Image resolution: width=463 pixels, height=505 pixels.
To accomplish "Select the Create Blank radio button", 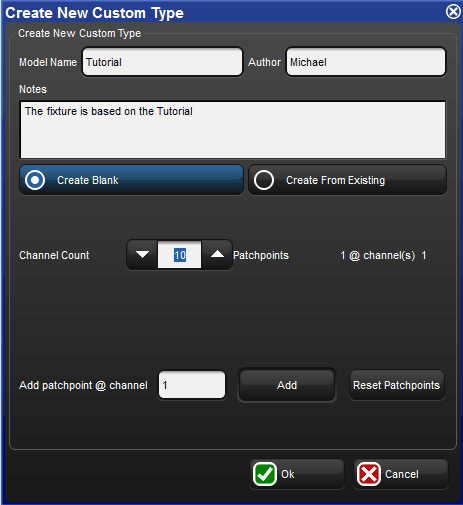I will coord(35,180).
